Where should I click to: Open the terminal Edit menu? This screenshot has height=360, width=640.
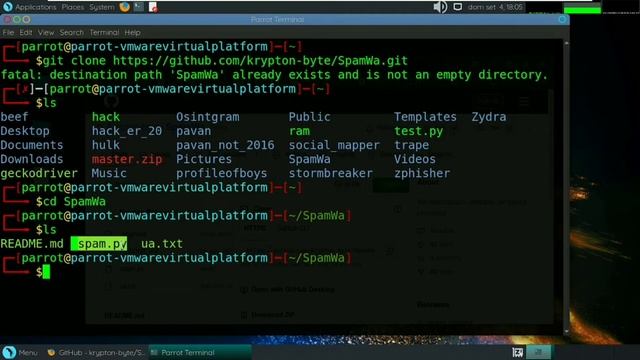(x=26, y=32)
